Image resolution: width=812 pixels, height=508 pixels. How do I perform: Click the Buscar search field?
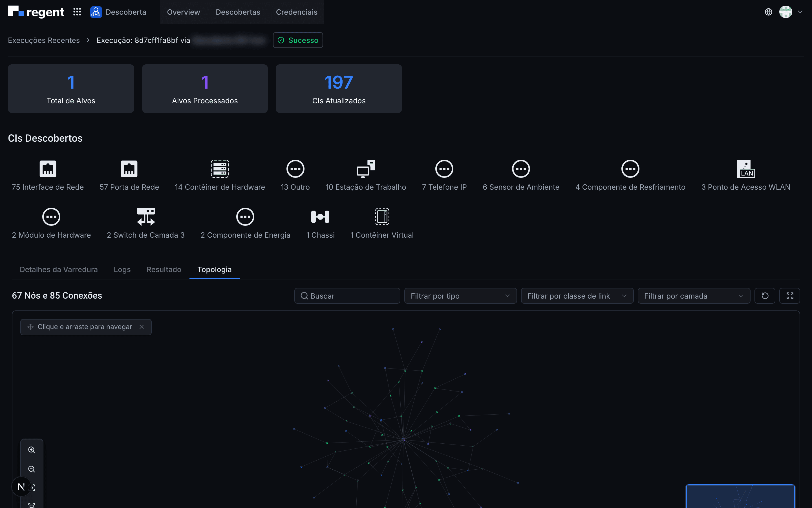pos(347,296)
